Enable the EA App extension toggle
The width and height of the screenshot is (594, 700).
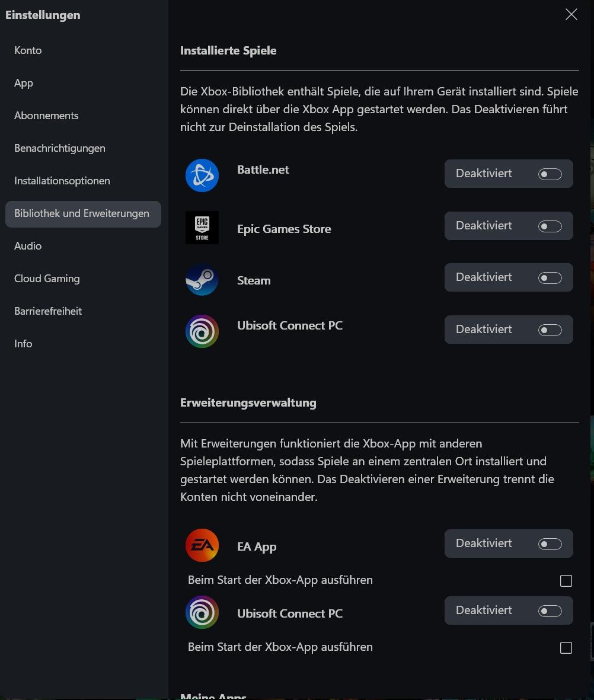point(550,544)
